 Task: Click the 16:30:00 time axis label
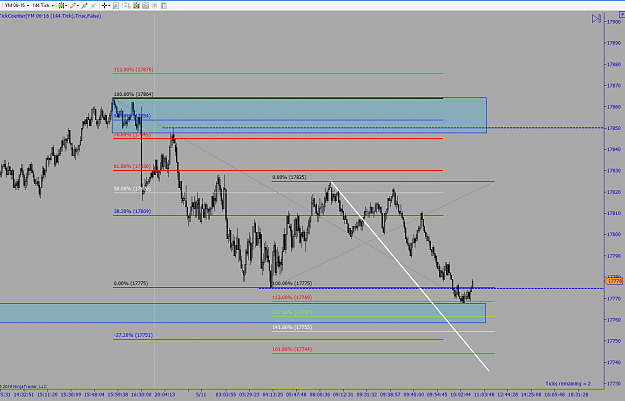click(x=142, y=395)
